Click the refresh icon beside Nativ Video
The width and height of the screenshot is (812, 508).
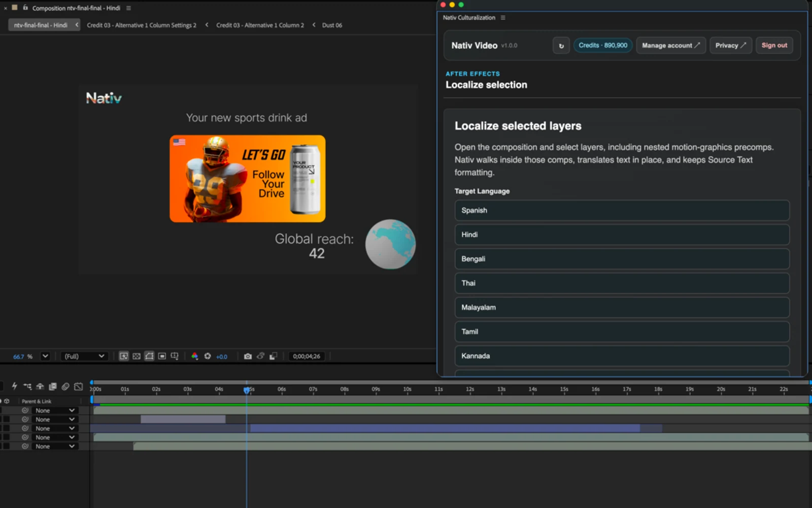pos(561,45)
